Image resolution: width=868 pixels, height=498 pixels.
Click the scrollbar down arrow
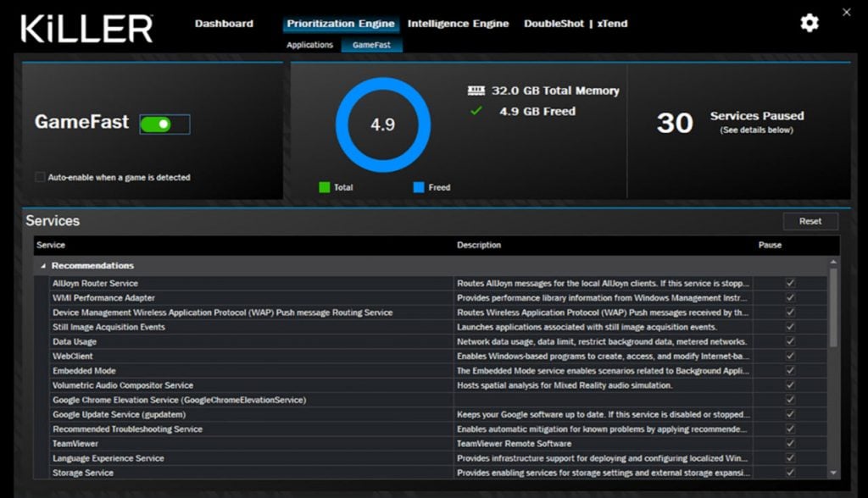833,473
